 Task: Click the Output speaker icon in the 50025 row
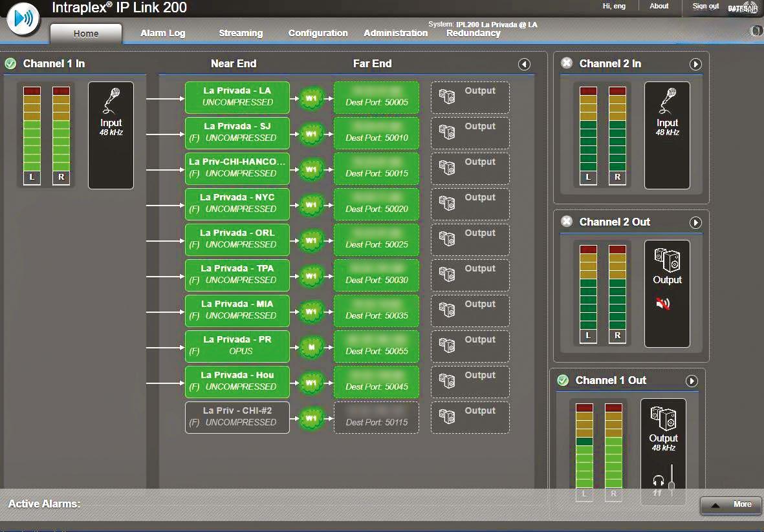click(x=447, y=239)
